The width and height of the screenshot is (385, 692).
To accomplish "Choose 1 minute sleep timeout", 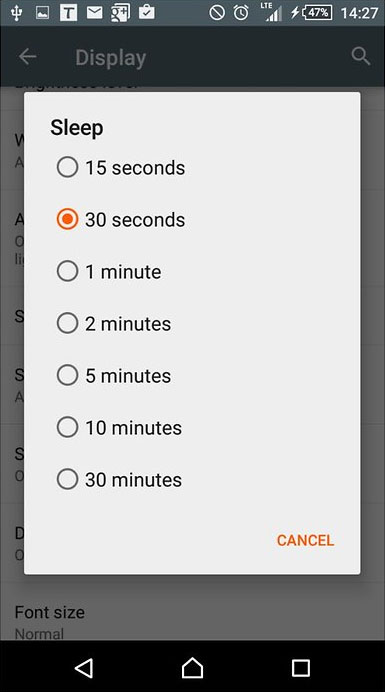I will pyautogui.click(x=192, y=271).
